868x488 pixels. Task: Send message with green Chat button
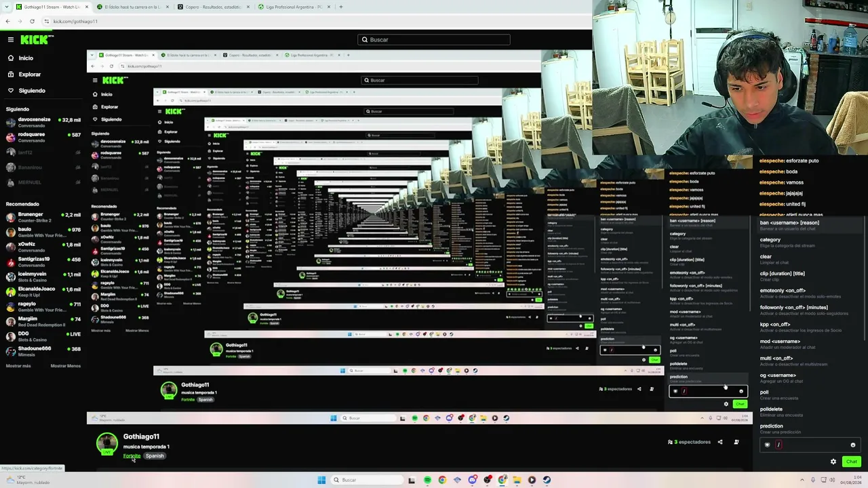[852, 462]
